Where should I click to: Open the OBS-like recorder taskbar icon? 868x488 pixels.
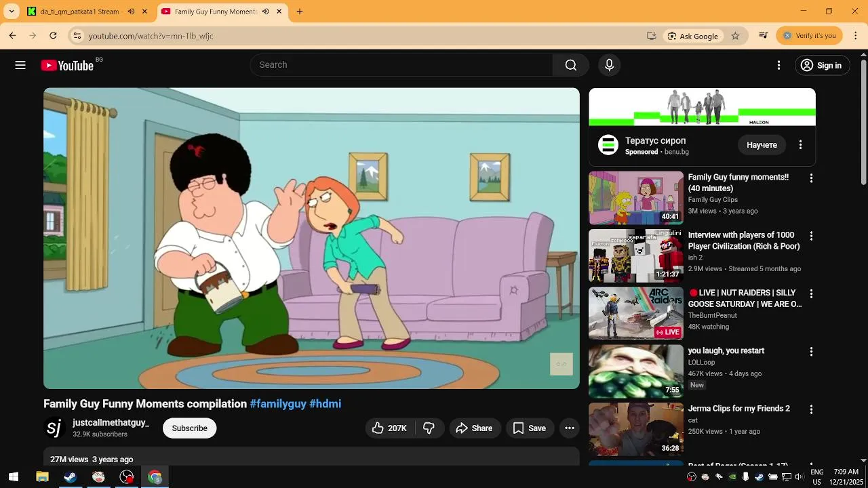[127, 477]
